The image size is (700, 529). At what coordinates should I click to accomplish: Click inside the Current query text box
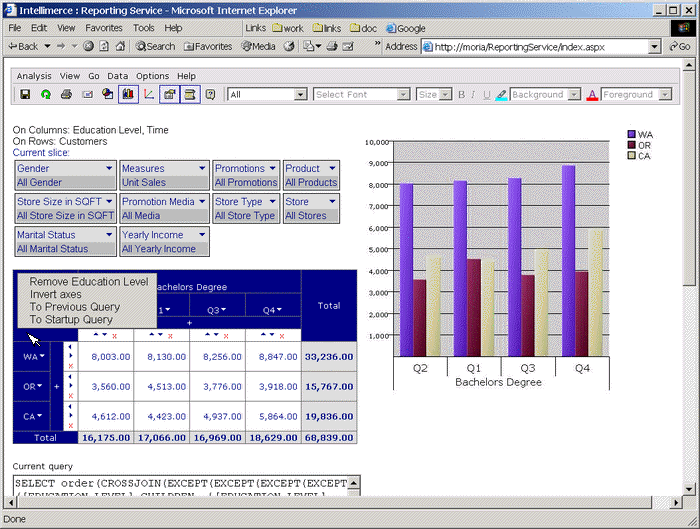[181, 486]
